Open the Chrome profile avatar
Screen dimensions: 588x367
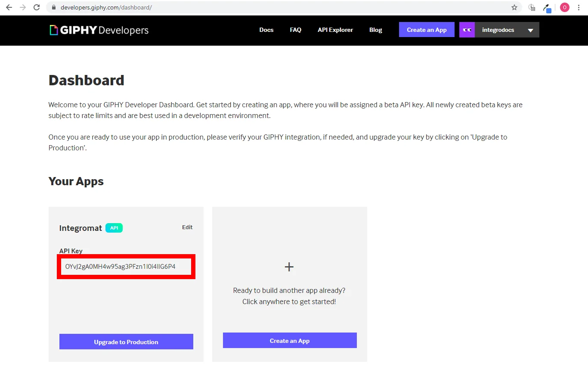pos(565,7)
